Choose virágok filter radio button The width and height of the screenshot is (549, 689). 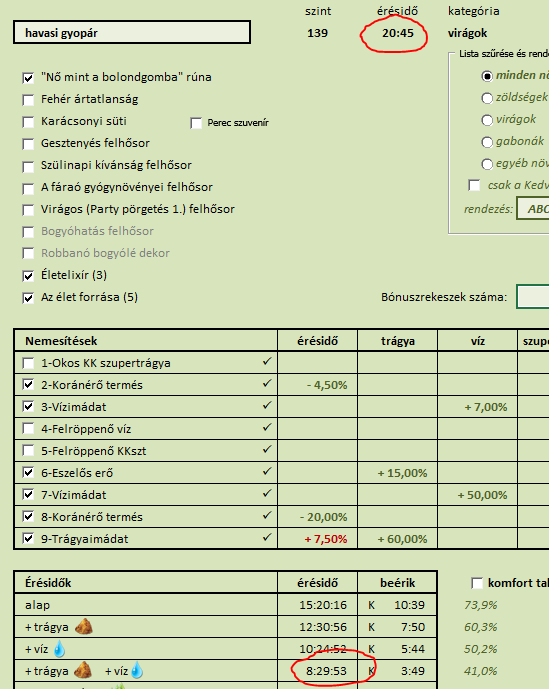click(487, 120)
